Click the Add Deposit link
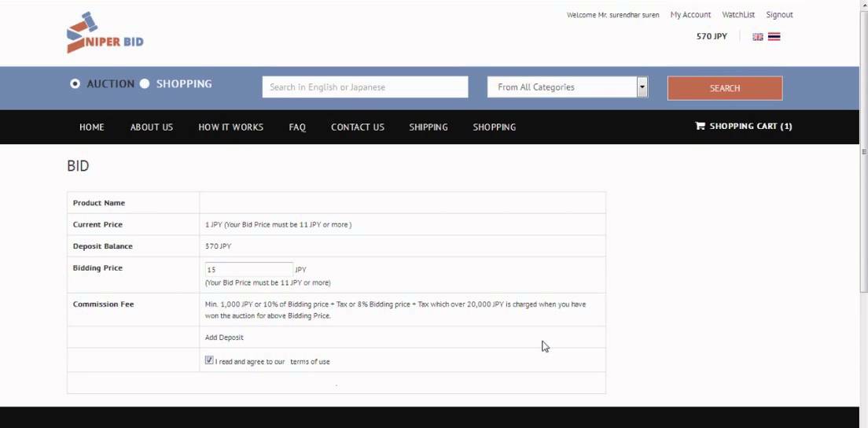 (224, 338)
